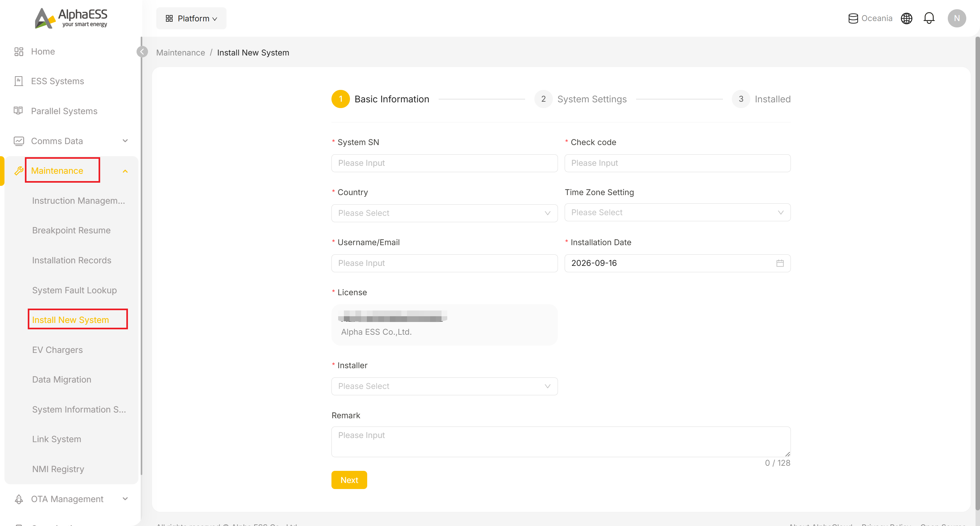Click the Maintenance breadcrumb link
This screenshot has height=526, width=980.
click(180, 53)
